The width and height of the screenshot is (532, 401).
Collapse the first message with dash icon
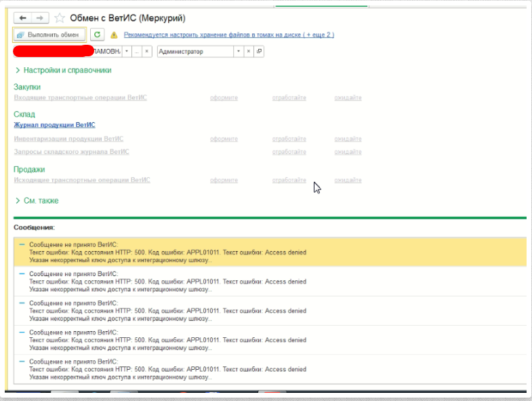[22, 244]
